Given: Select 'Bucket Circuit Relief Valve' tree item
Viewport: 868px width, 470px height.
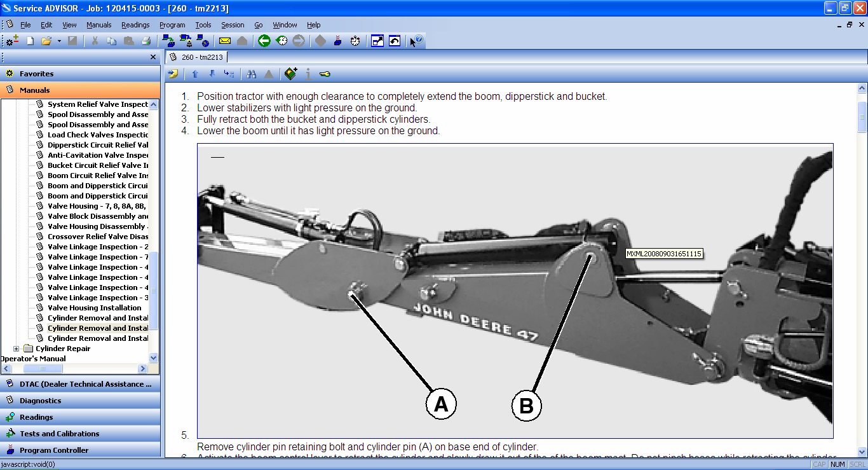Looking at the screenshot, I should tap(98, 165).
